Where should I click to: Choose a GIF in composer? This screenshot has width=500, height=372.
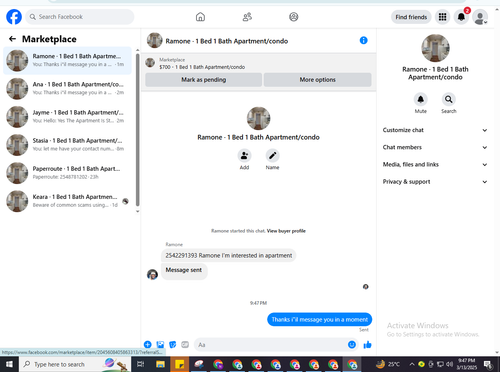185,345
